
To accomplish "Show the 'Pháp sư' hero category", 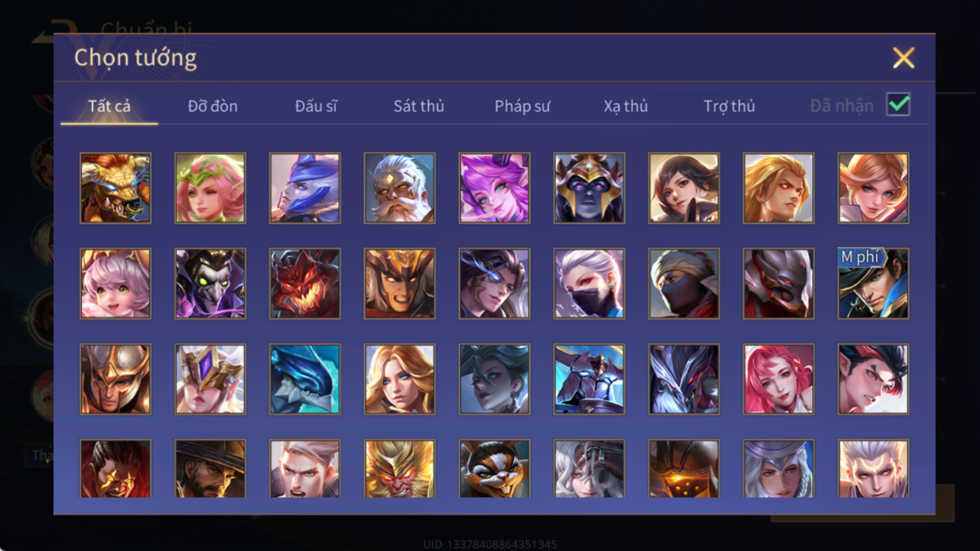I will click(x=522, y=106).
